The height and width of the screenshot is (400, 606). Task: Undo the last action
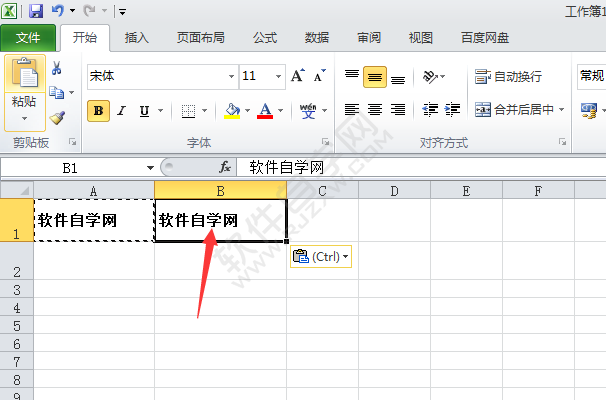click(x=58, y=11)
